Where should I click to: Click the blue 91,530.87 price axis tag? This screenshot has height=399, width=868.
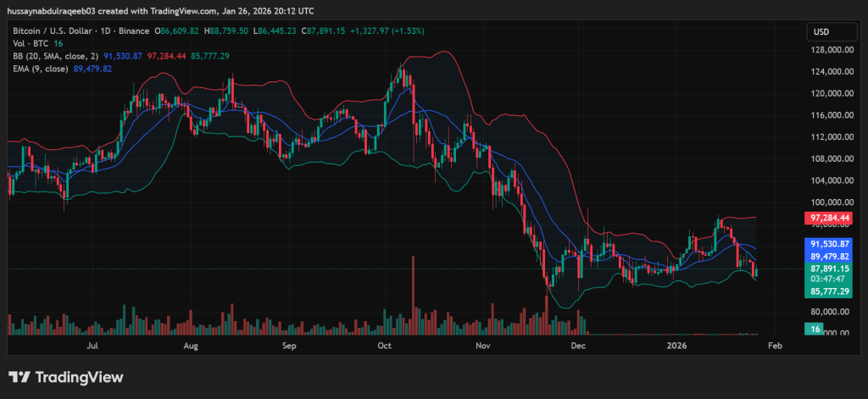click(x=830, y=243)
